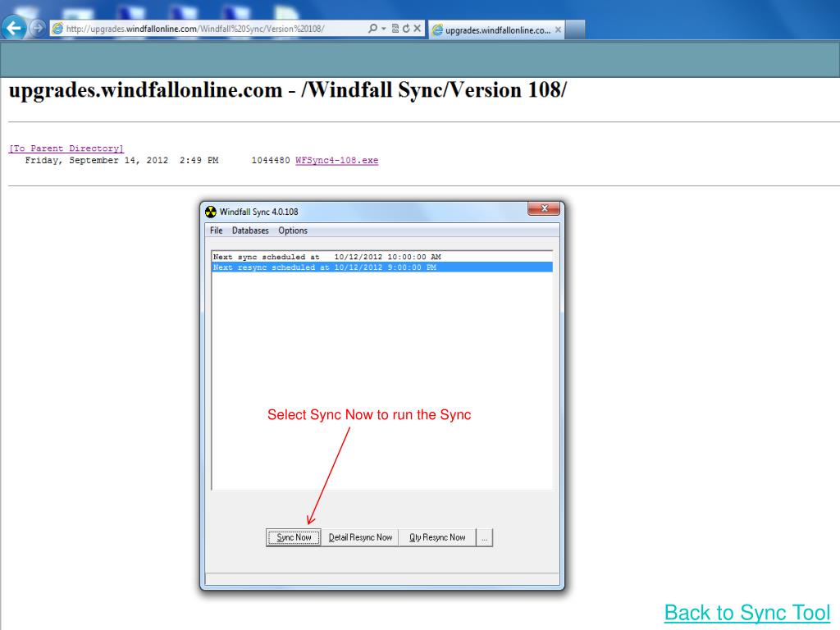Click the date text Friday, September 14, 2012
This screenshot has height=630, width=840.
tap(97, 160)
